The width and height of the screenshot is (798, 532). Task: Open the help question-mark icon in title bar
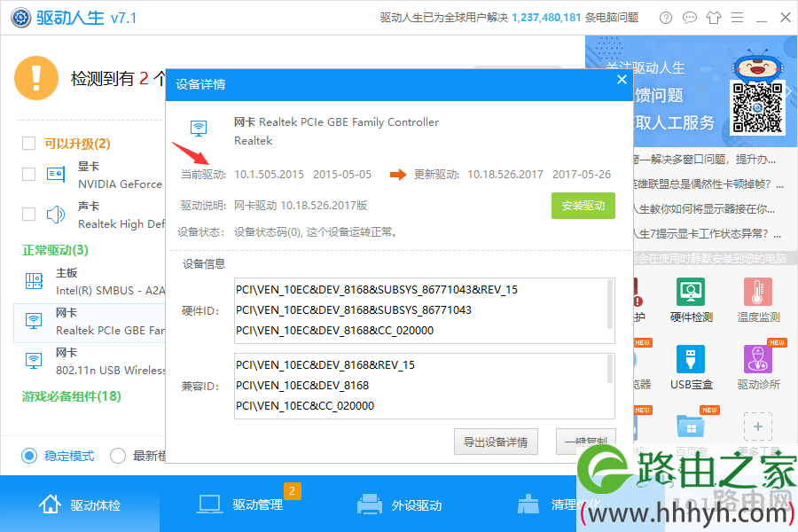665,18
